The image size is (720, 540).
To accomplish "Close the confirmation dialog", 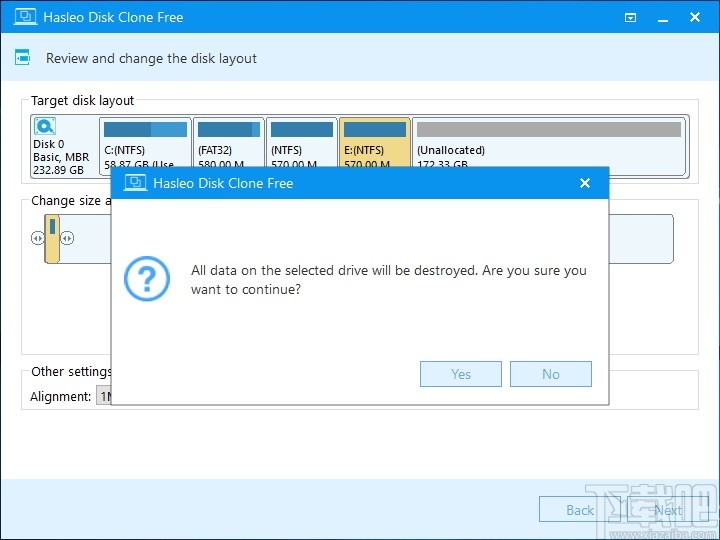I will (x=585, y=183).
